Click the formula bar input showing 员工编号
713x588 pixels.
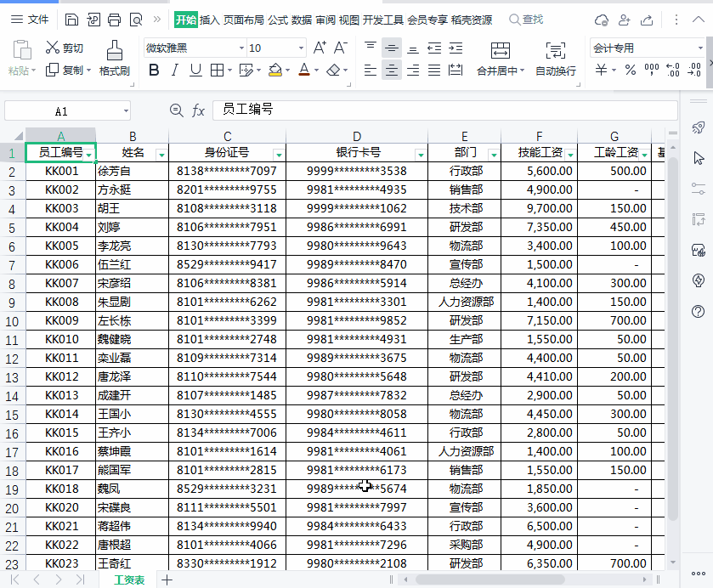point(425,110)
